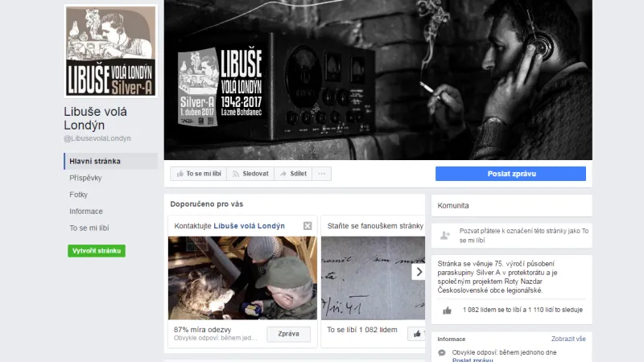Click the Staňte se fanouškem stránky card title
This screenshot has height=362, width=644.
pos(375,226)
